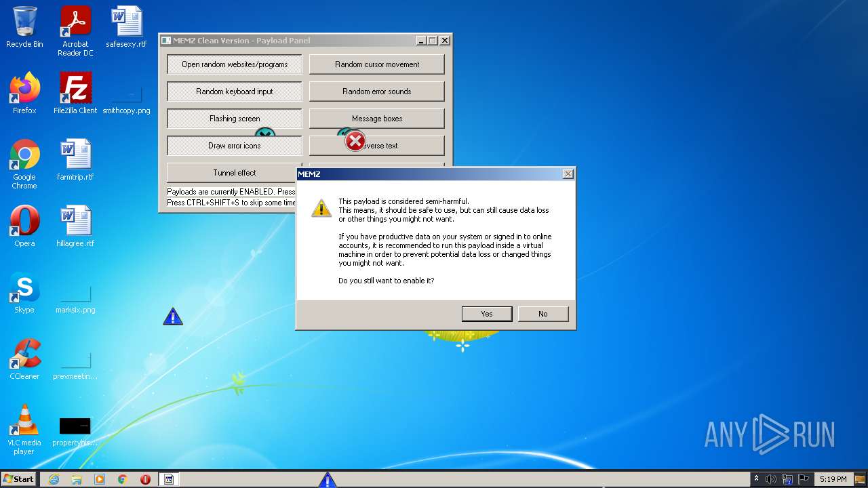
Task: Open volume control in system tray
Action: 771,479
